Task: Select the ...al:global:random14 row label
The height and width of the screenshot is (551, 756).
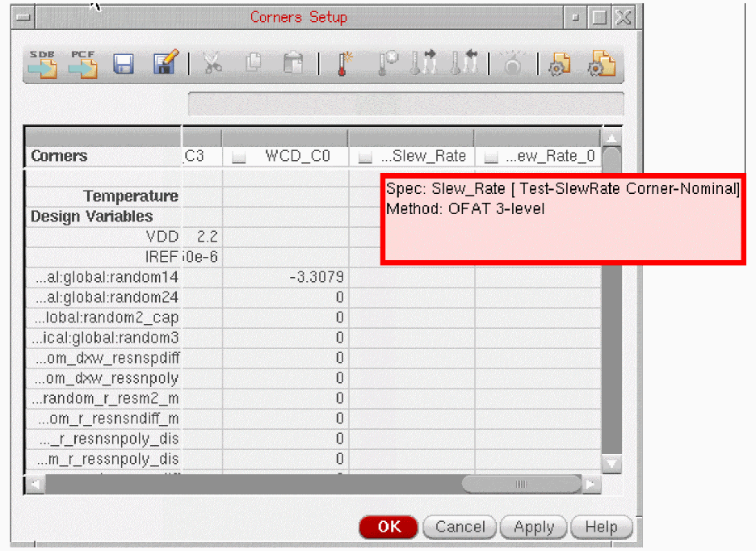Action: pos(107,277)
